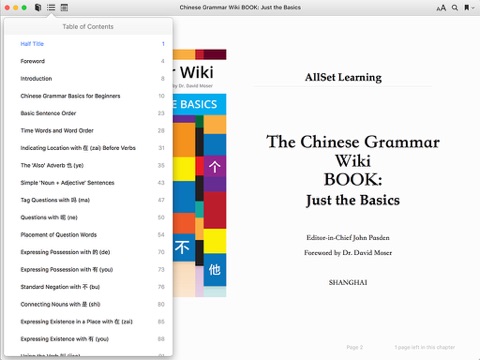Screen dimensions: 480x360
Task: Click the search magnifier icon
Action: (455, 8)
